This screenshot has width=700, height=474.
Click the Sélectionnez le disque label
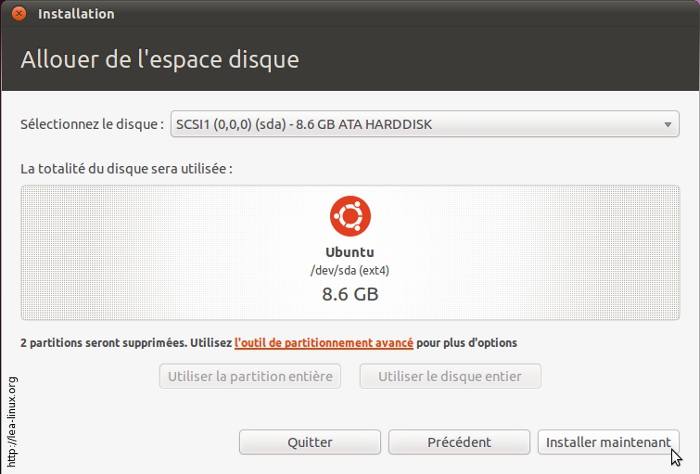pos(92,125)
